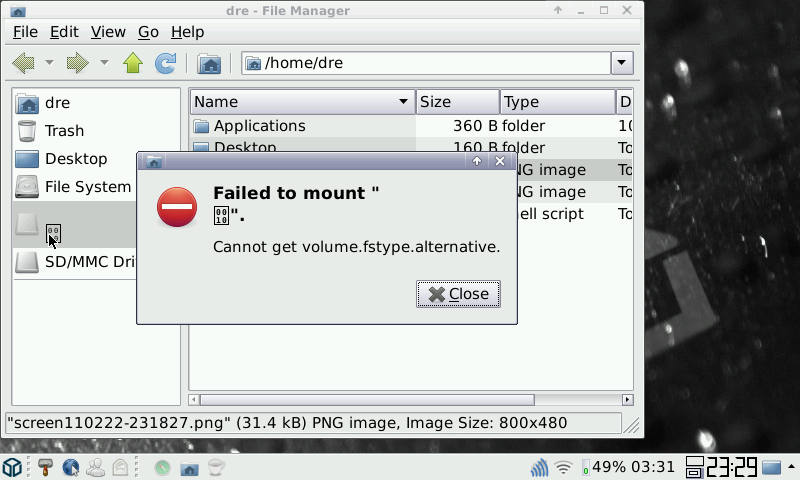Select the Applications folder row
The height and width of the screenshot is (480, 800).
(411, 126)
